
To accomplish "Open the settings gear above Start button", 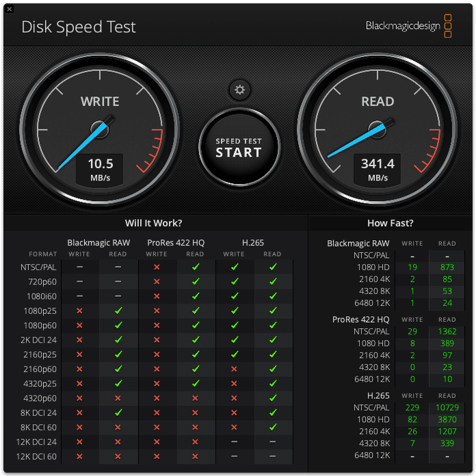I will pyautogui.click(x=239, y=90).
